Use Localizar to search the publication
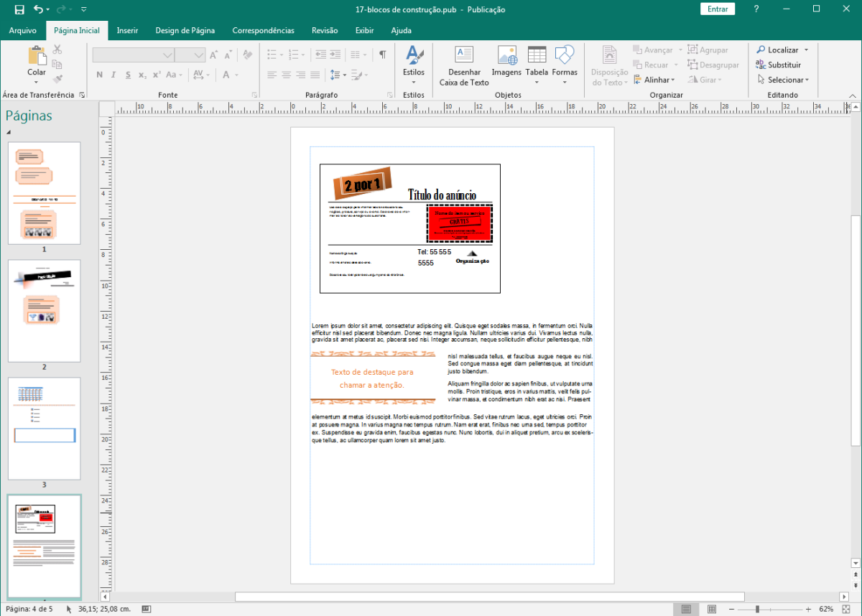This screenshot has width=862, height=616. click(x=780, y=49)
